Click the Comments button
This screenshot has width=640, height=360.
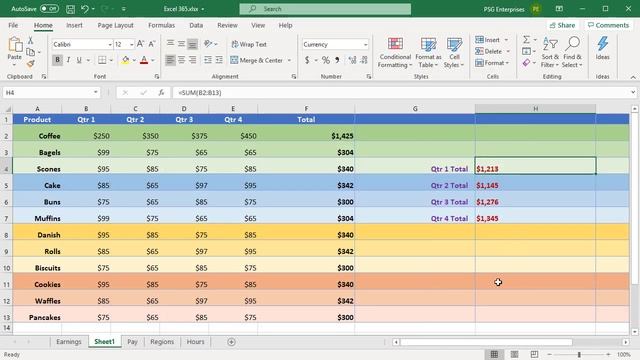coord(608,25)
